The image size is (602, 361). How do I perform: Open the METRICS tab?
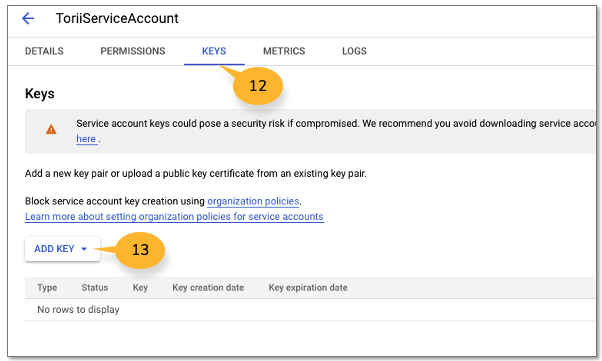pyautogui.click(x=284, y=51)
